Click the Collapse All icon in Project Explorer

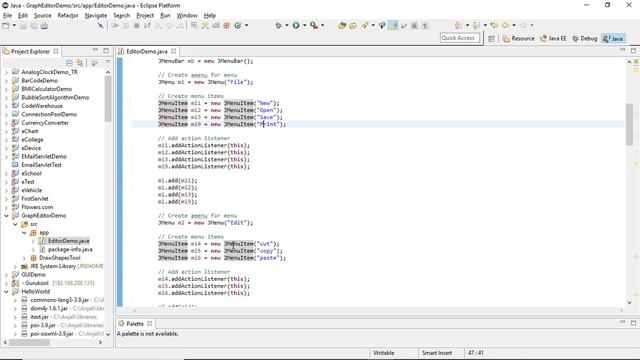[69, 63]
